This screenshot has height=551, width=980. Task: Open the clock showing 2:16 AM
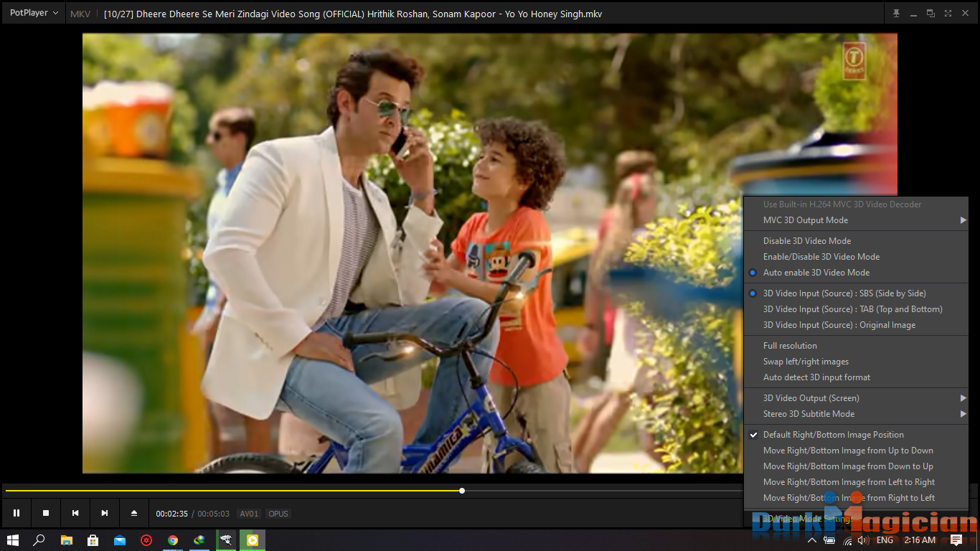click(920, 540)
